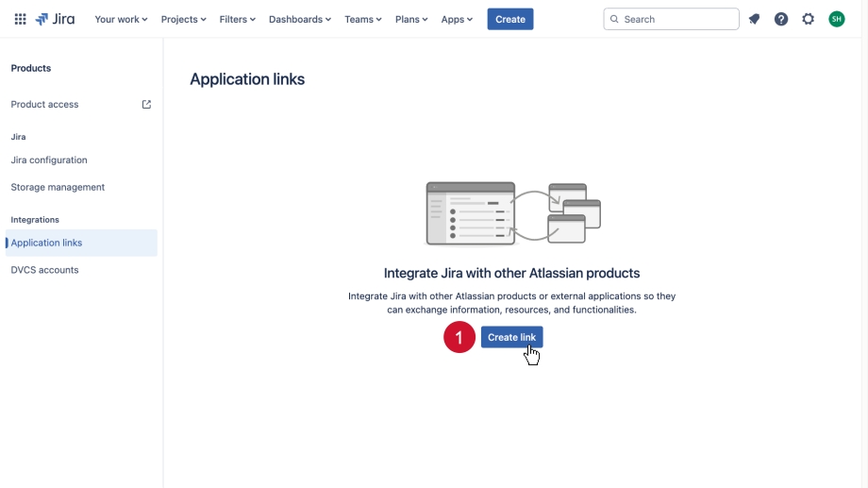
Task: Expand the Plans dropdown
Action: [411, 19]
